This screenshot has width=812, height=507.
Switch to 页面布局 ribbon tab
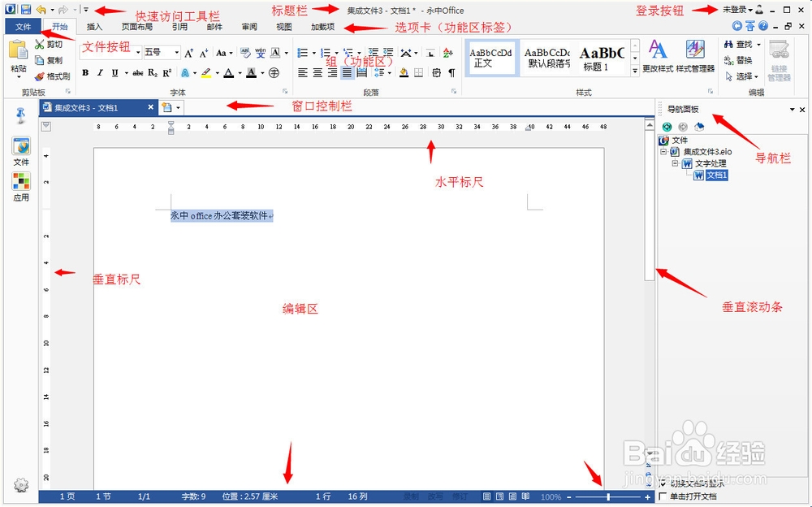[x=136, y=27]
